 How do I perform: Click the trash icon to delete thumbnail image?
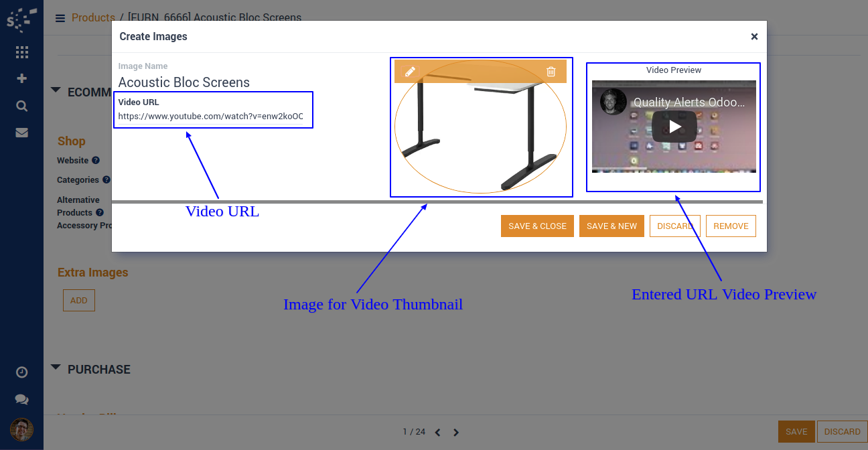(551, 72)
